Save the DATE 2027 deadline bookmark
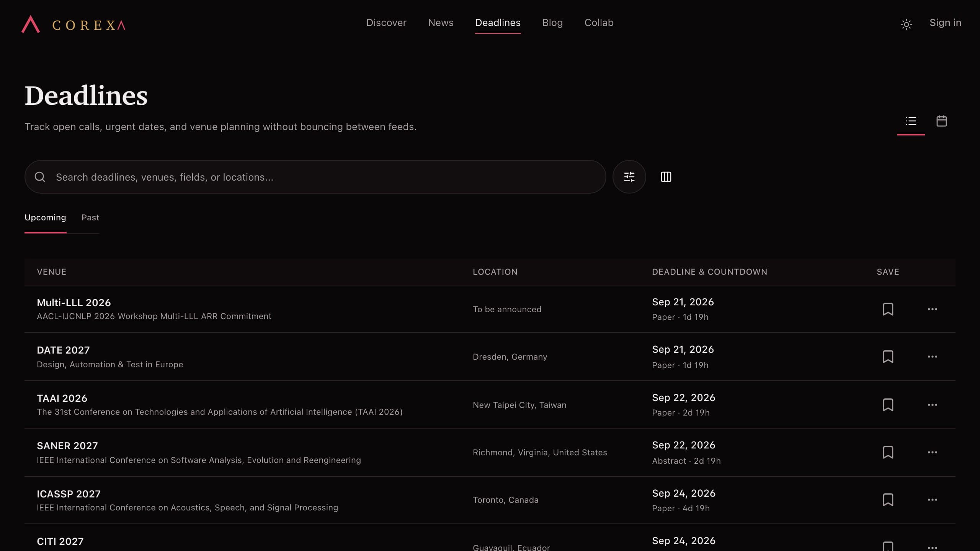Viewport: 980px width, 551px height. point(888,357)
